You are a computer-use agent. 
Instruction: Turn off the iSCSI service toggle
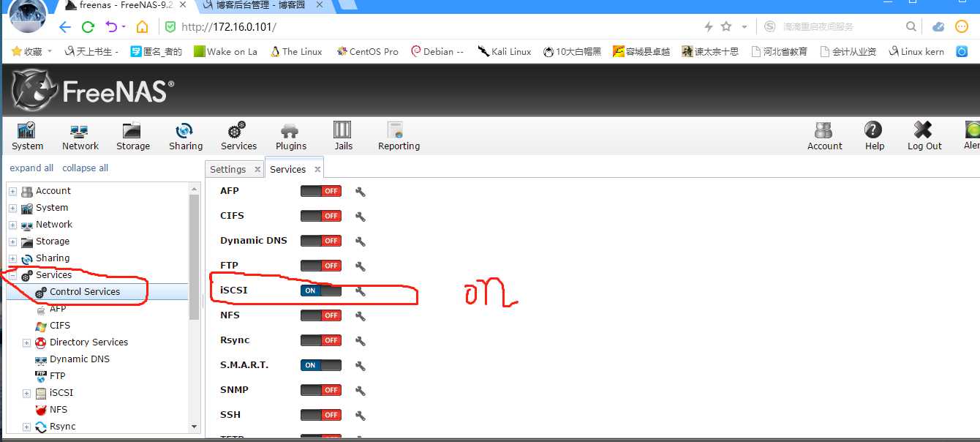pyautogui.click(x=321, y=291)
